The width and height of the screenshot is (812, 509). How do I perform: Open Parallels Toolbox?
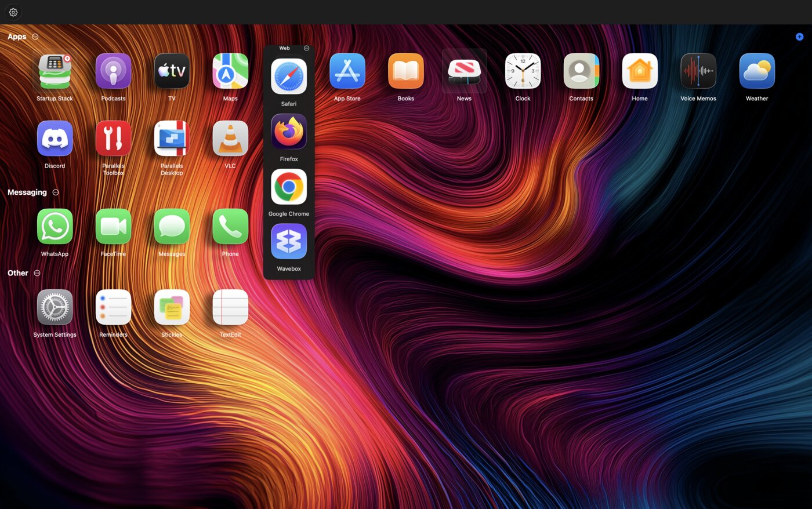[113, 139]
